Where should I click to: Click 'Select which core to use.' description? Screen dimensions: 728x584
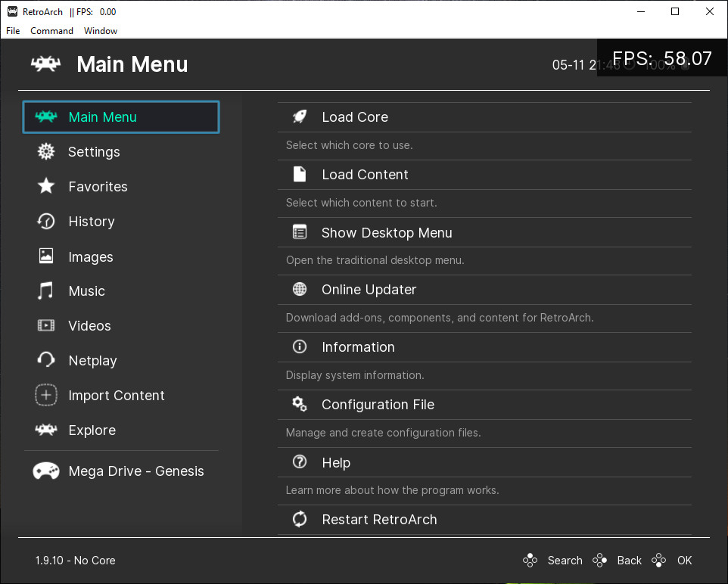coord(349,145)
